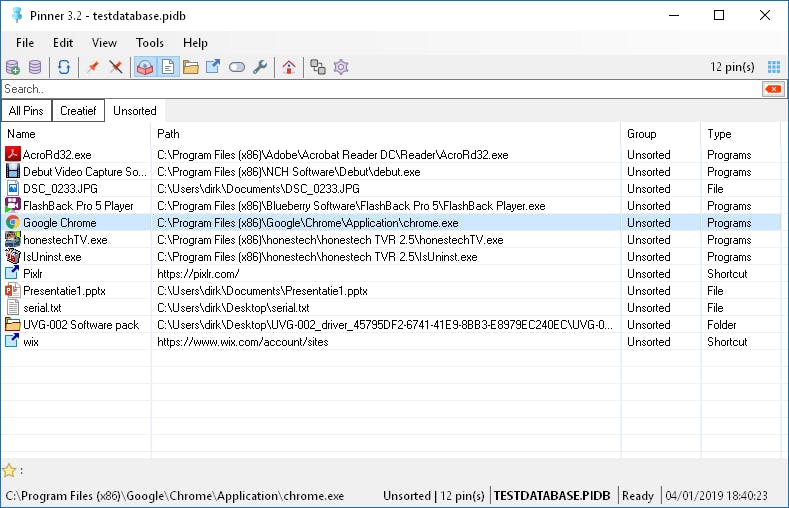Click the blue grid view icon

point(774,67)
